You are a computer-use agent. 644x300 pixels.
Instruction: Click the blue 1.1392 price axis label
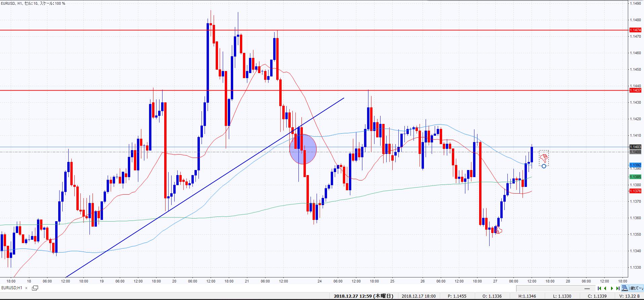click(635, 165)
